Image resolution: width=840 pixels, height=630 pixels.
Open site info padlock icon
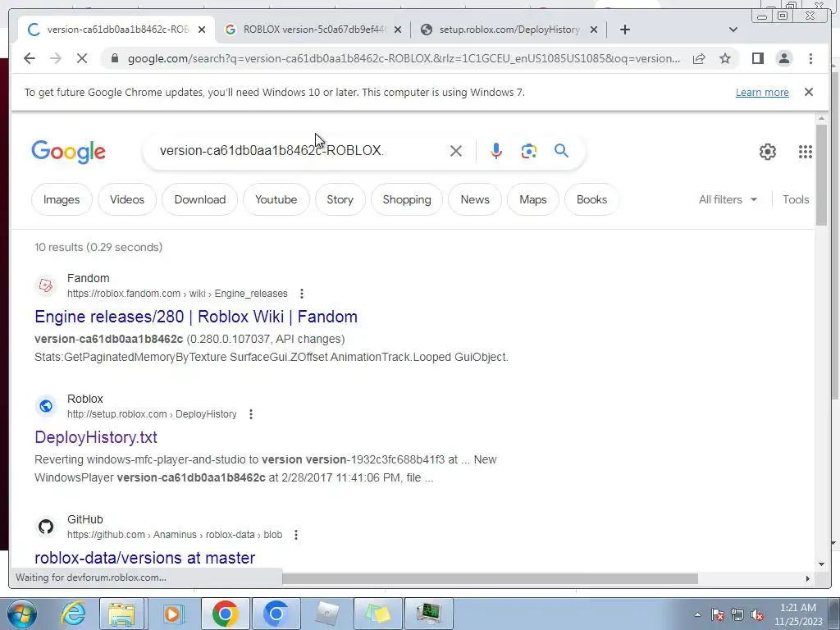[115, 58]
